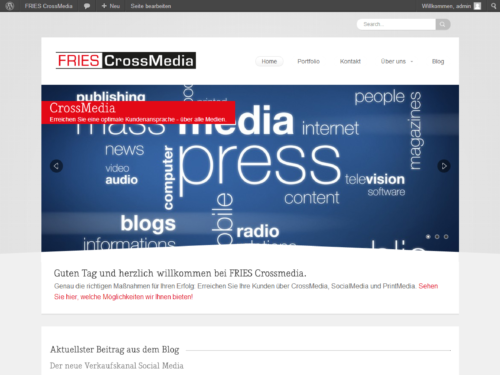Open the Neu (new content) menu

pos(111,6)
